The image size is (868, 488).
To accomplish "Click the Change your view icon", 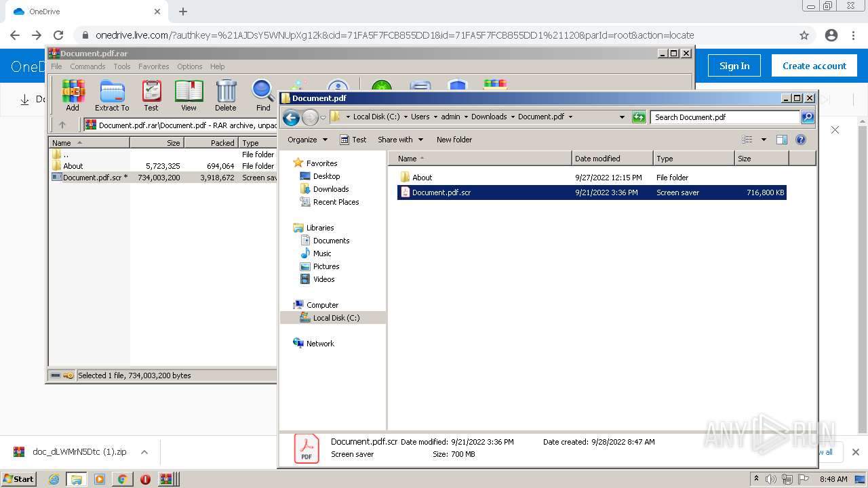I will [x=747, y=140].
